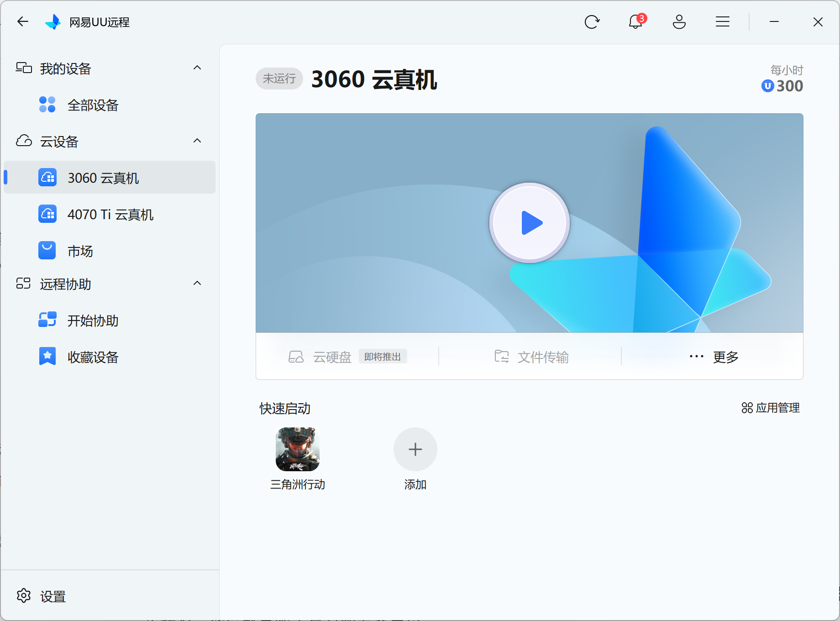Click the 开始协助 icon

(x=47, y=320)
